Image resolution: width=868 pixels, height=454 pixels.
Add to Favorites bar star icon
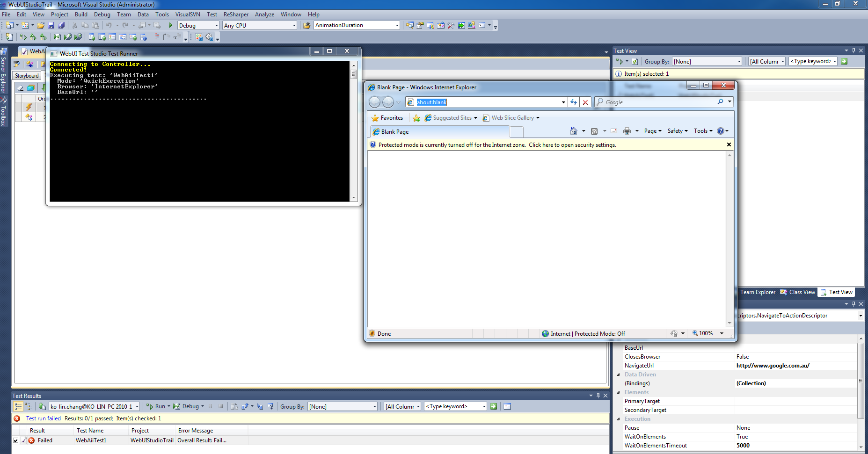416,118
